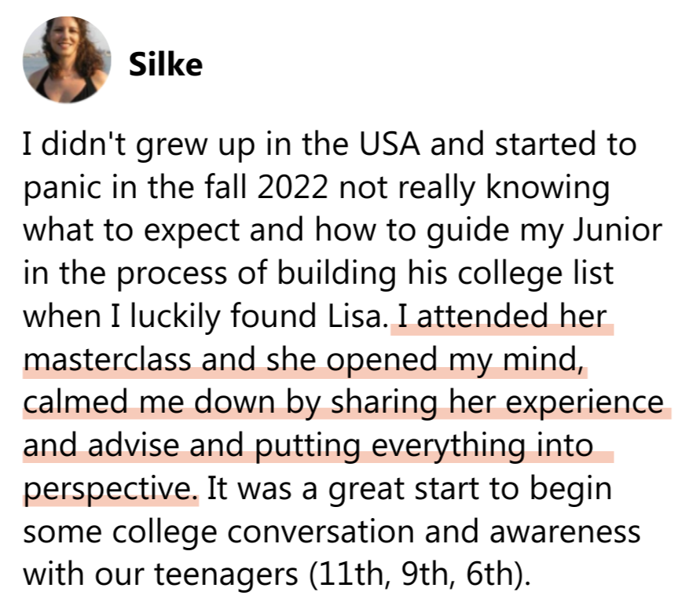
Task: Click the highlighted phrase "I attended her"
Action: click(x=503, y=317)
